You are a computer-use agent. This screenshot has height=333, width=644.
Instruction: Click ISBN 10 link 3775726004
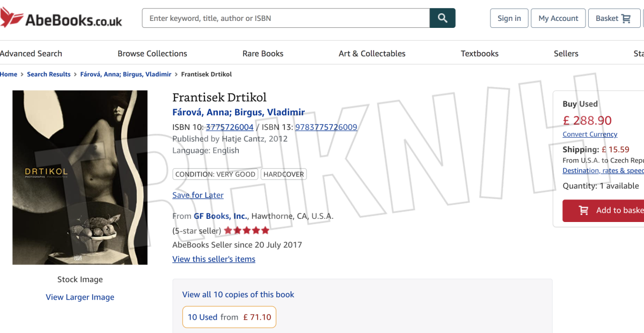(x=230, y=127)
